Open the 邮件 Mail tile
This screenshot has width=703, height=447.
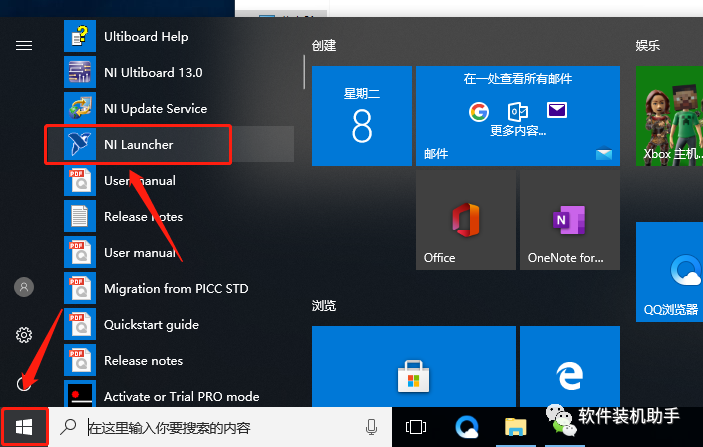(518, 116)
